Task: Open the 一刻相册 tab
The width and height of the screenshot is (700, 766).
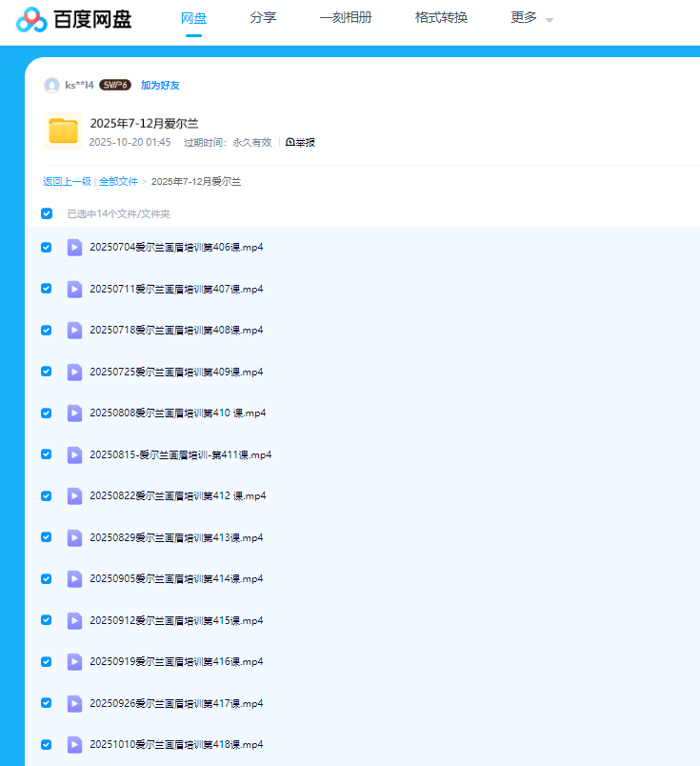Action: click(x=346, y=17)
